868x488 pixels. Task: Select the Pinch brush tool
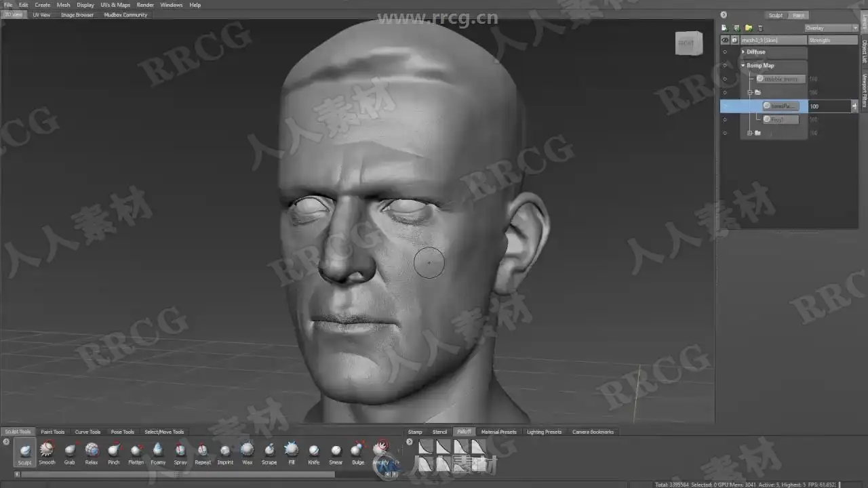tap(114, 452)
